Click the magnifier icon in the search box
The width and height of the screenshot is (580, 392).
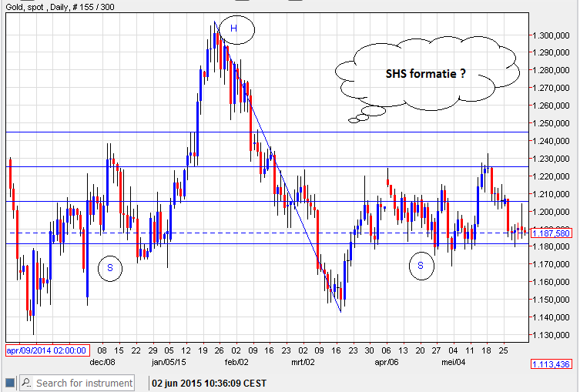click(x=27, y=383)
